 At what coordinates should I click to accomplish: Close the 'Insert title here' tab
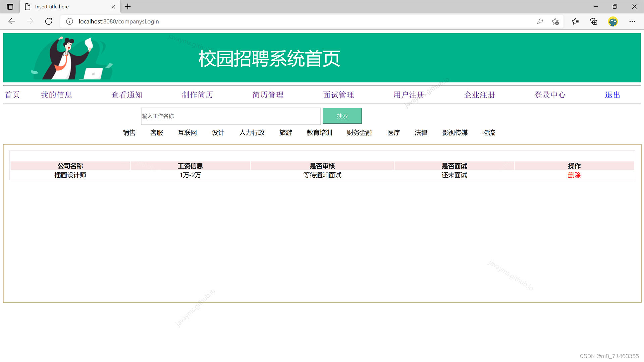tap(113, 7)
